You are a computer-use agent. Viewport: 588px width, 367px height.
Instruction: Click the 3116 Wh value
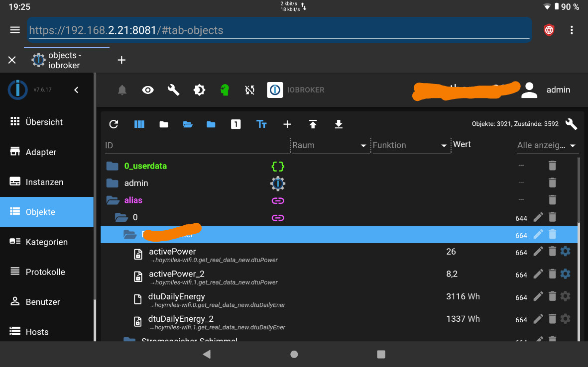(463, 296)
